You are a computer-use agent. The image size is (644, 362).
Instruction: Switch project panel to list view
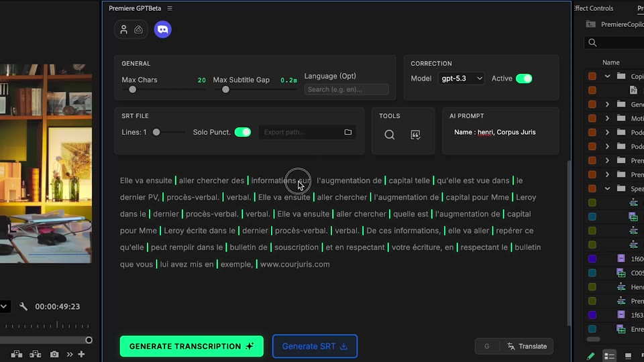[x=610, y=356]
